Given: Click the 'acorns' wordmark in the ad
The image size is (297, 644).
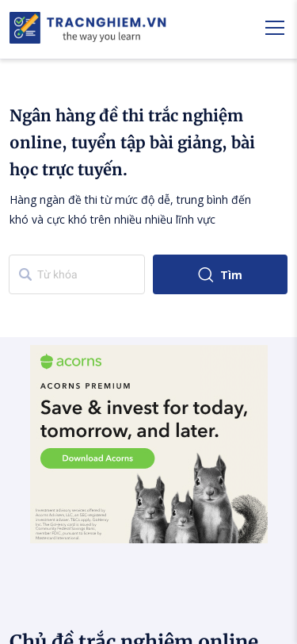Looking at the screenshot, I should [x=78, y=362].
